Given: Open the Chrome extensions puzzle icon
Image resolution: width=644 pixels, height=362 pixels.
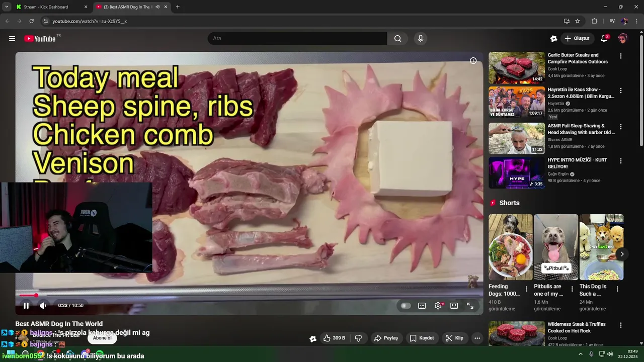Looking at the screenshot, I should pos(594,21).
